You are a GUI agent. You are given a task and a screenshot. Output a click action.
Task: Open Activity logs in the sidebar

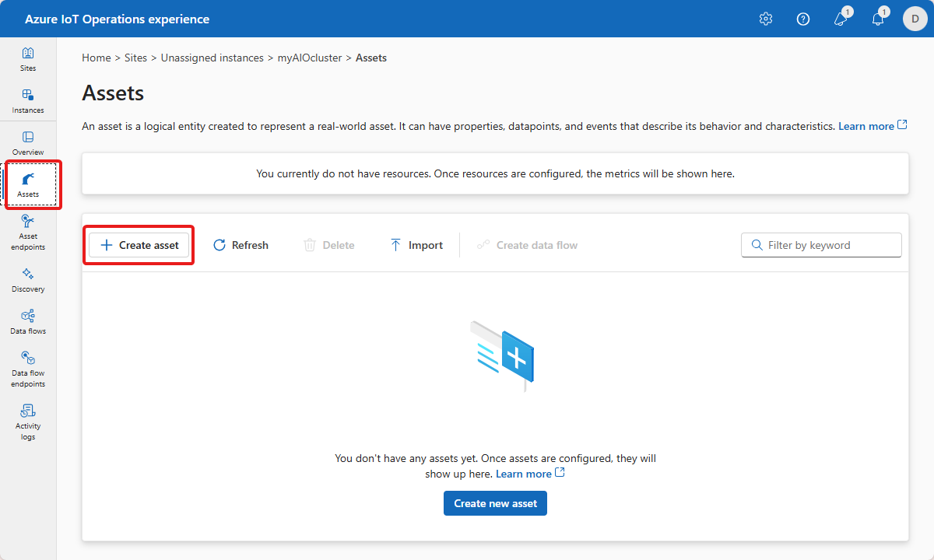(x=28, y=422)
